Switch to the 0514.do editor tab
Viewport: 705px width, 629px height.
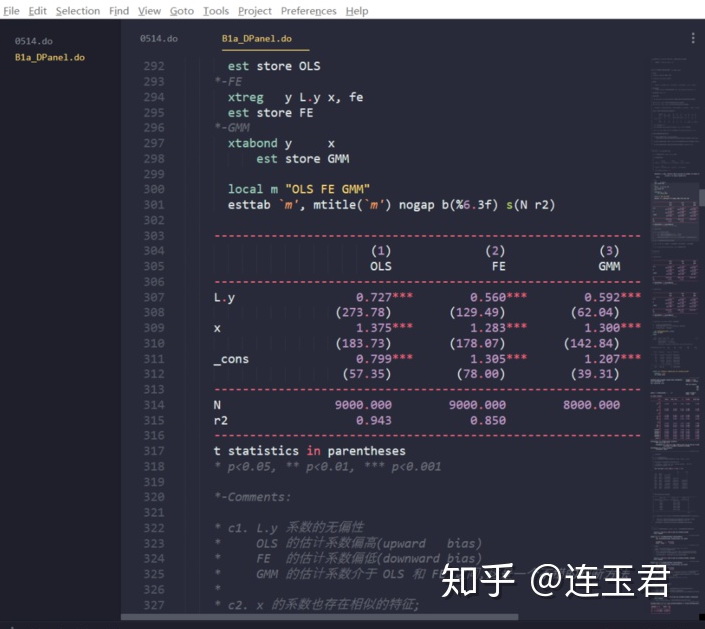159,39
